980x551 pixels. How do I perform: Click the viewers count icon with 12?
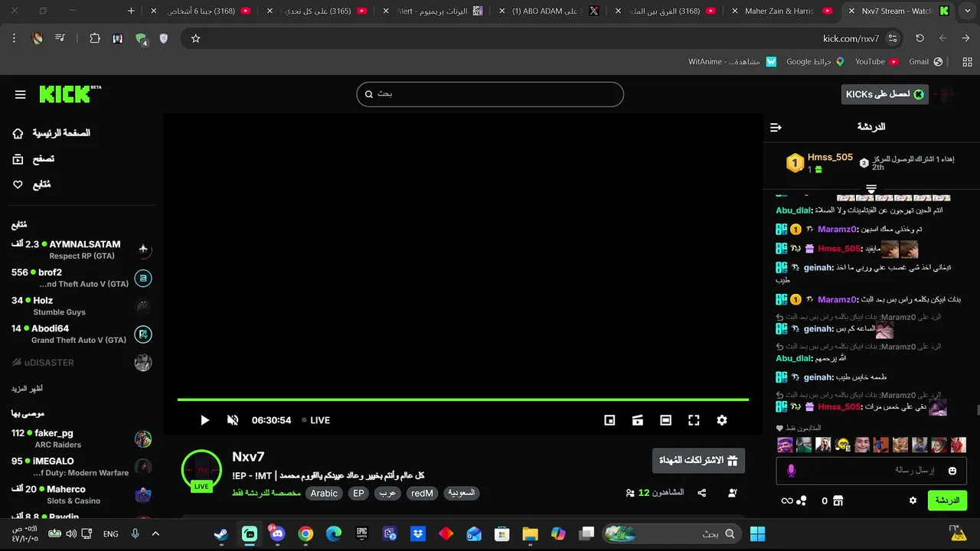pyautogui.click(x=630, y=493)
